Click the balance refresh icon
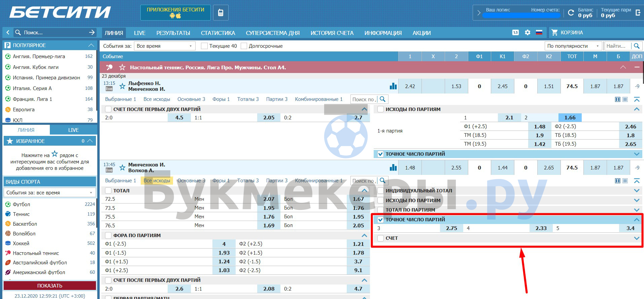This screenshot has height=299, width=644. [571, 13]
